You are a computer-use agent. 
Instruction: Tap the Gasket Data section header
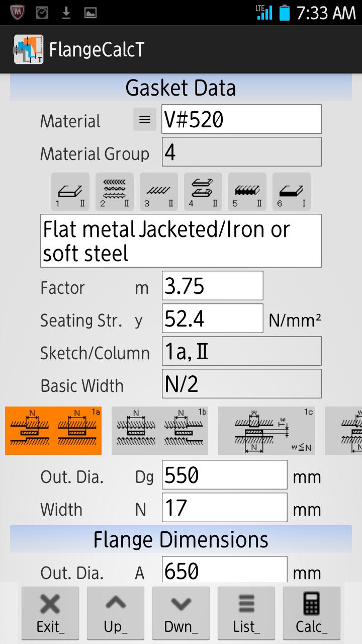click(x=181, y=88)
